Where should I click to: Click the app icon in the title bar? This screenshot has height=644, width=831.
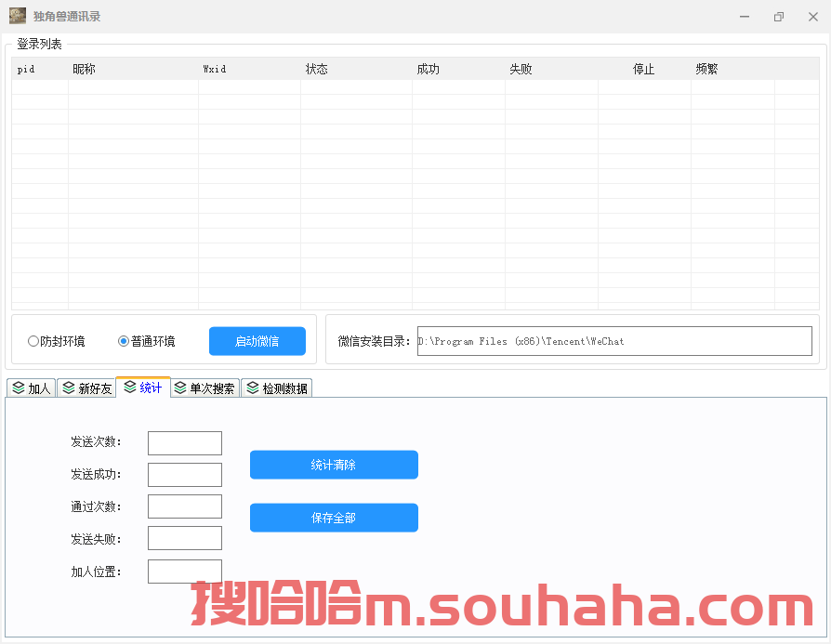click(17, 16)
